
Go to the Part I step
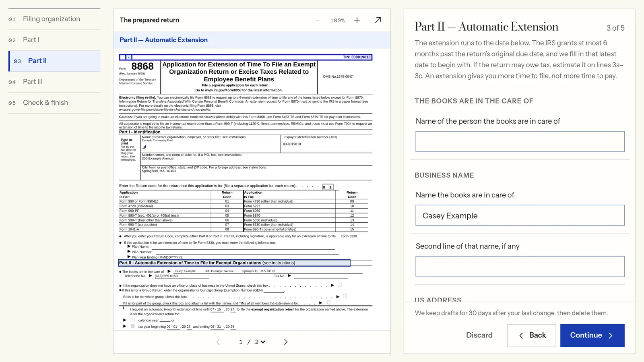54,40
